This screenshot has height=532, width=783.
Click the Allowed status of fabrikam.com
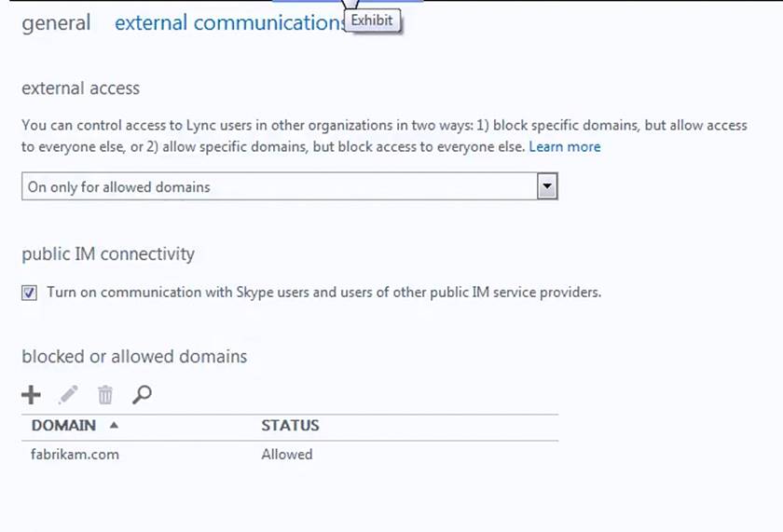coord(287,455)
